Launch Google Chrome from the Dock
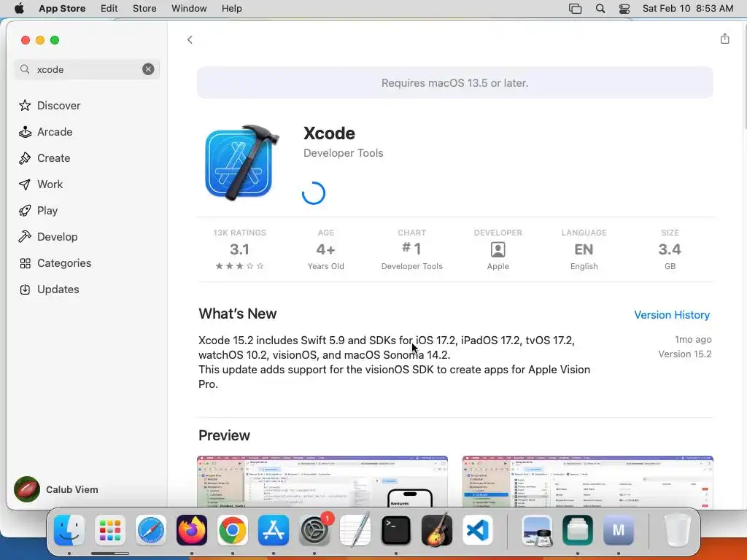The height and width of the screenshot is (560, 747). (233, 530)
